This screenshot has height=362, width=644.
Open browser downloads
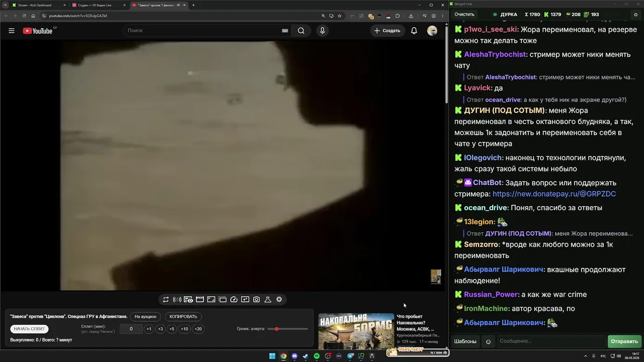click(411, 16)
